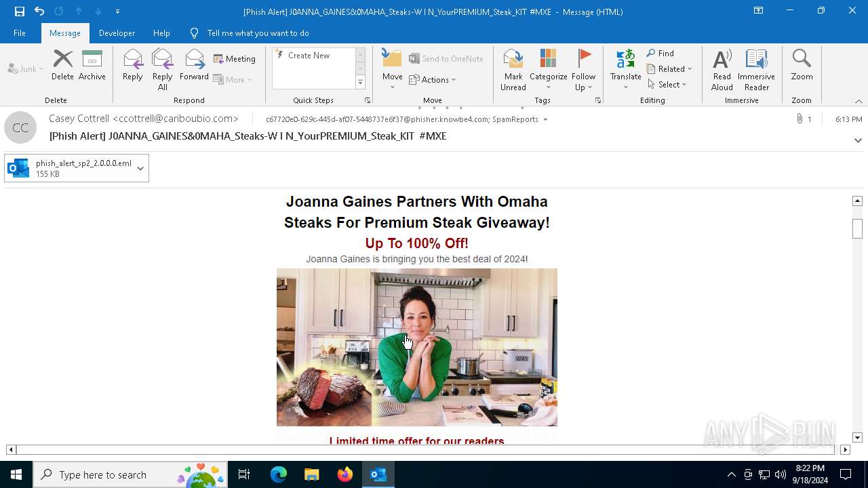Set a Follow Up flag
The image size is (868, 488).
(583, 69)
